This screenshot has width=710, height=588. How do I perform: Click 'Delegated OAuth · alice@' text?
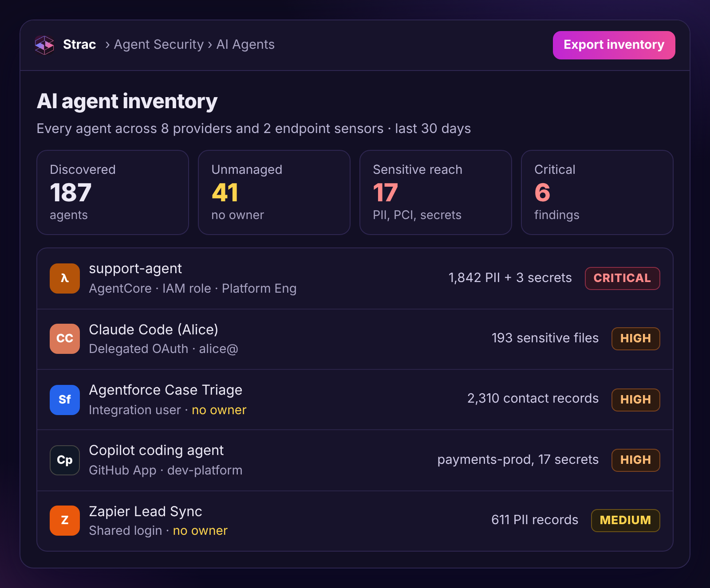point(164,349)
